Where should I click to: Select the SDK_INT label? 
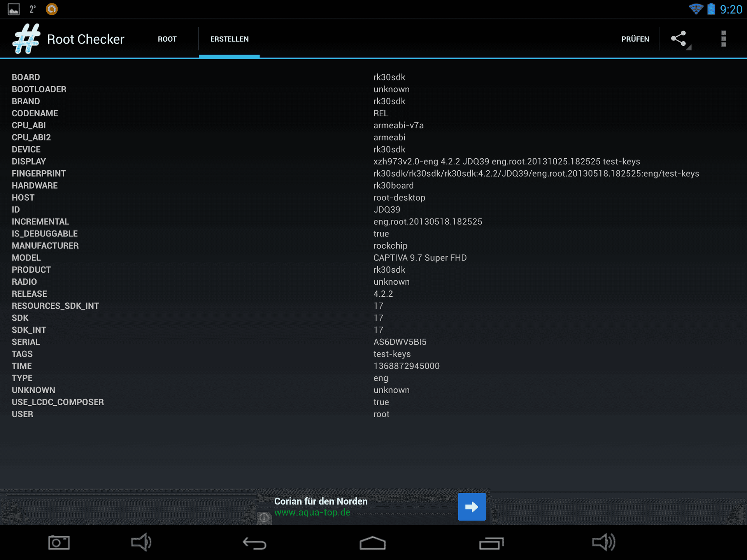coord(29,331)
